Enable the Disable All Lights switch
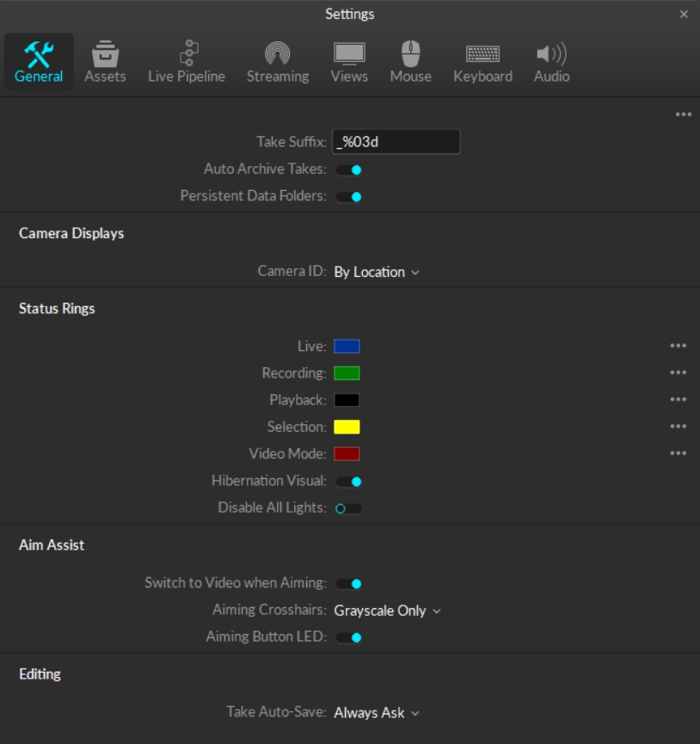700x744 pixels. click(x=348, y=508)
